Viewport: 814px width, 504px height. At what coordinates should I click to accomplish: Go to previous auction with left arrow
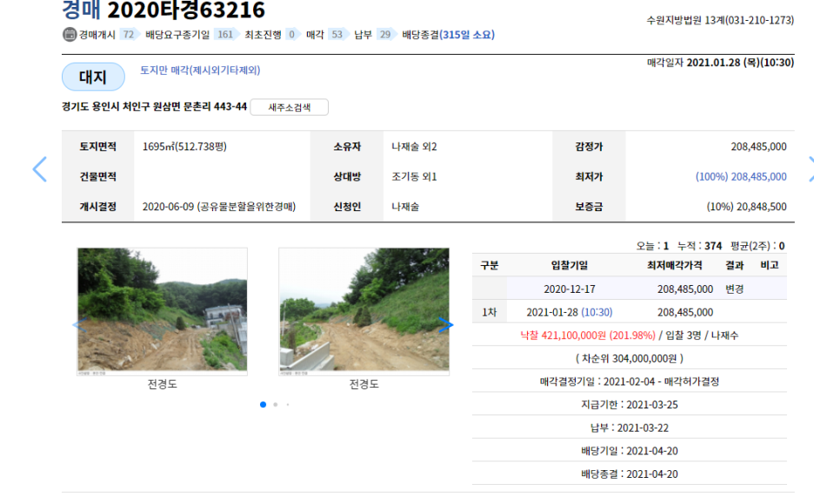(x=39, y=169)
